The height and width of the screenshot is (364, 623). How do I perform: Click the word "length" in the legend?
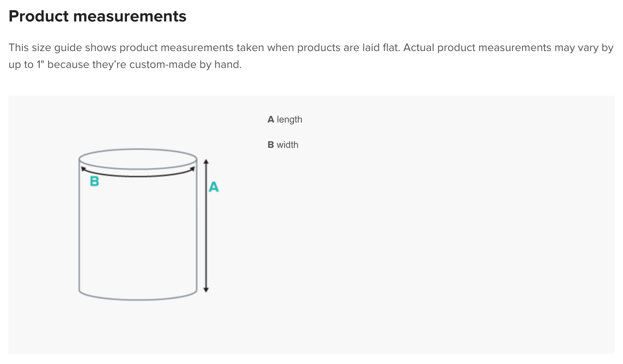(289, 120)
